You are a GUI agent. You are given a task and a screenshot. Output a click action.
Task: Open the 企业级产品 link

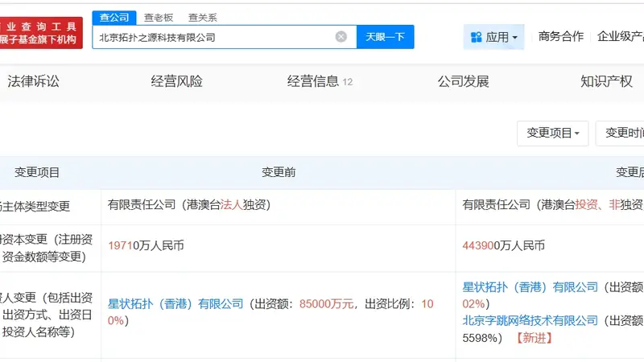pyautogui.click(x=620, y=36)
